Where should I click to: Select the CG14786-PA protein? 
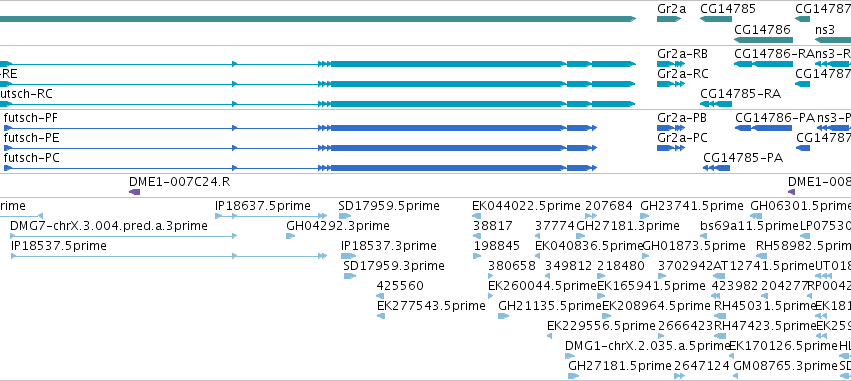(x=763, y=128)
